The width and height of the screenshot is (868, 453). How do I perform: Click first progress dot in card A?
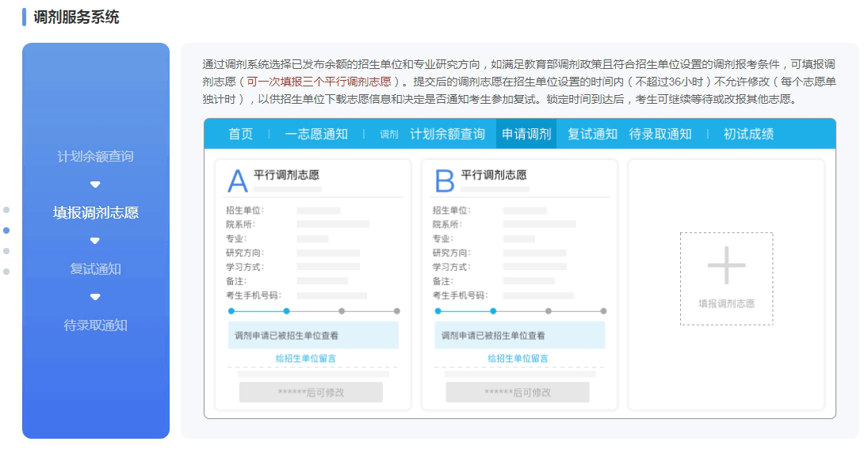(x=231, y=311)
